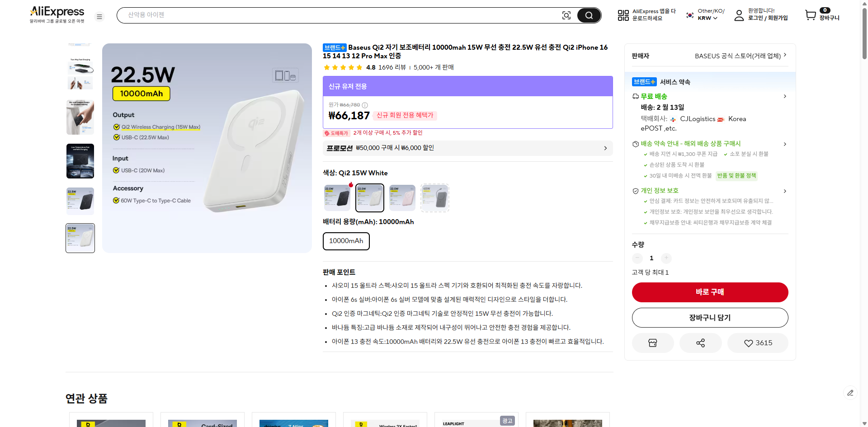Open the QR code app download panel
This screenshot has height=427, width=868.
tap(623, 15)
